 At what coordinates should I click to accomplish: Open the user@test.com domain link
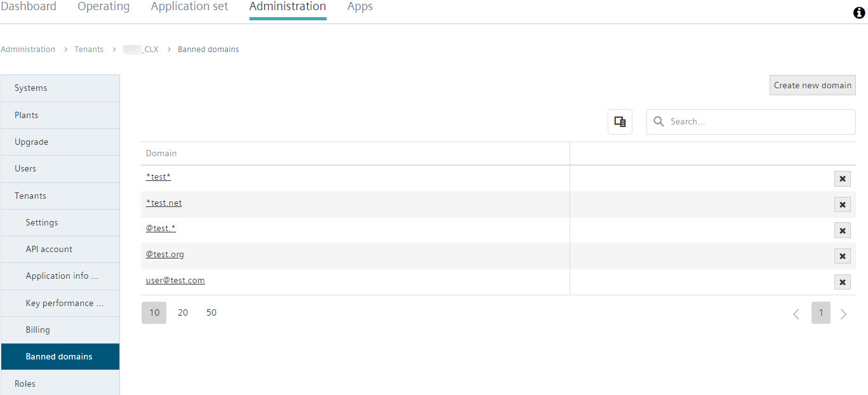click(x=175, y=281)
